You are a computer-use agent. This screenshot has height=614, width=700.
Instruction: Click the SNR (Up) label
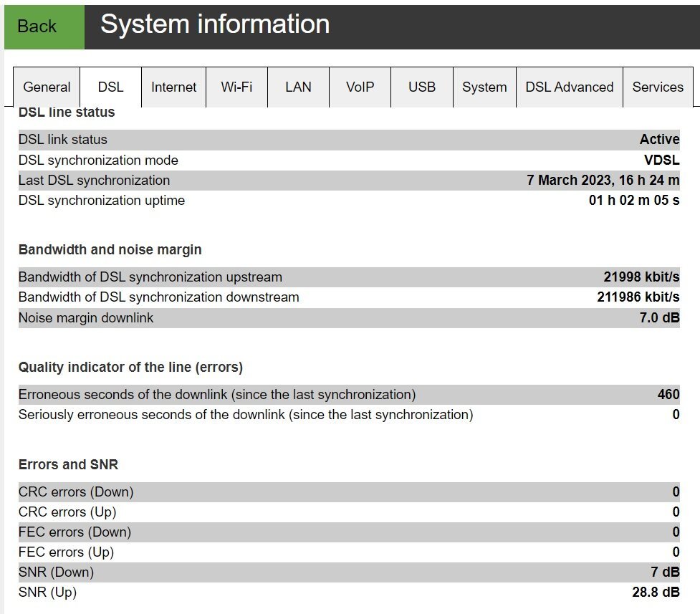click(x=47, y=592)
